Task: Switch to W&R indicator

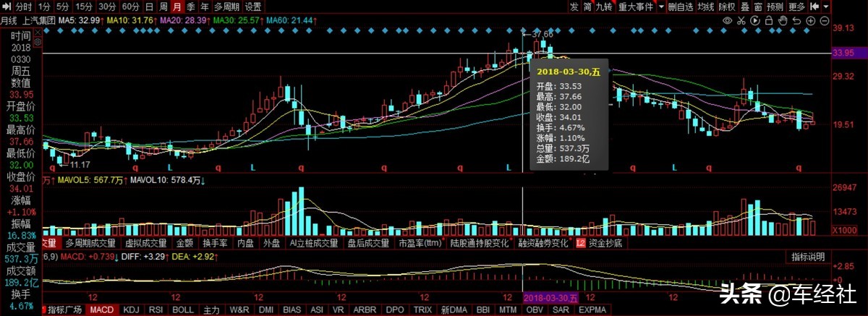Action: point(239,309)
